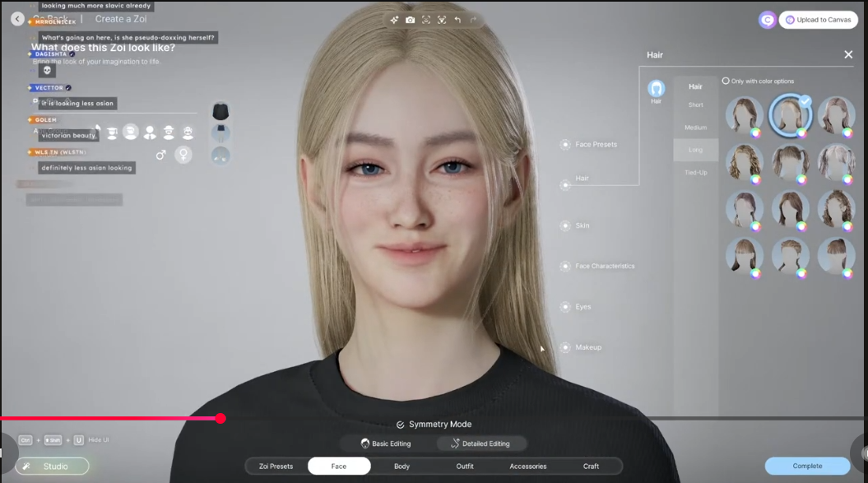This screenshot has width=868, height=483.
Task: Choose the senior age group icon
Action: (x=188, y=132)
